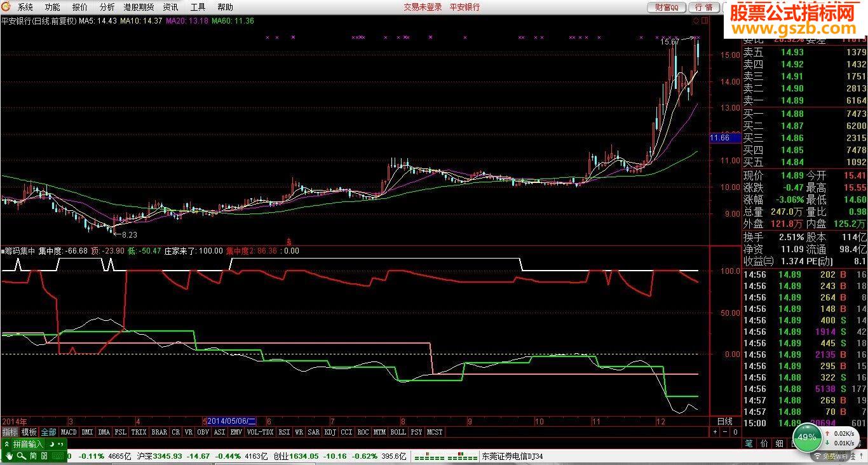Image resolution: width=868 pixels, height=465 pixels.
Task: Switch to the CCI indicator
Action: [346, 432]
